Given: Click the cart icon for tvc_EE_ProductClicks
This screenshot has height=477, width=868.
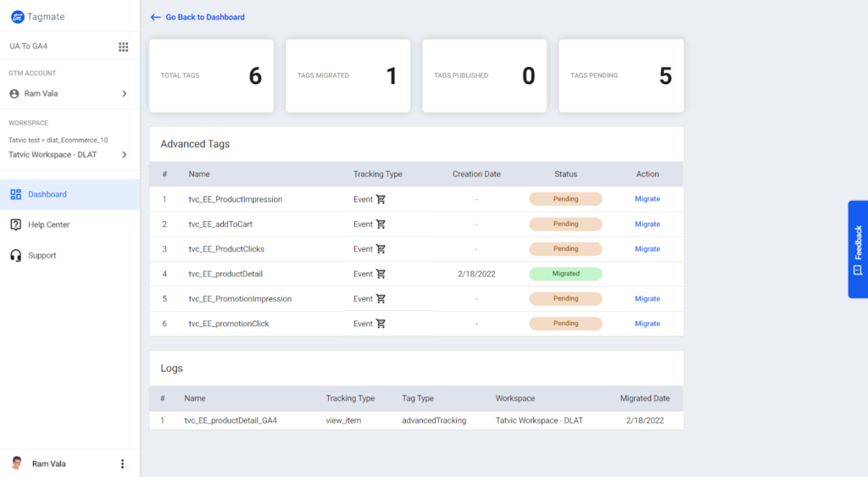Looking at the screenshot, I should click(x=381, y=249).
